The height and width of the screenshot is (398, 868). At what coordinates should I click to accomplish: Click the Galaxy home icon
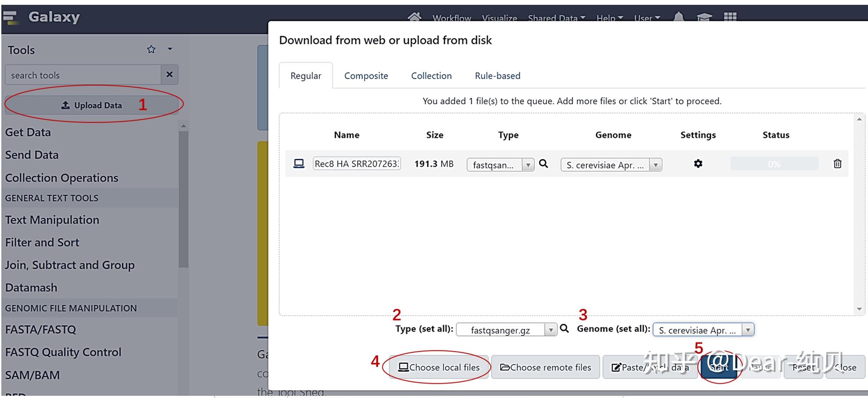pos(414,17)
